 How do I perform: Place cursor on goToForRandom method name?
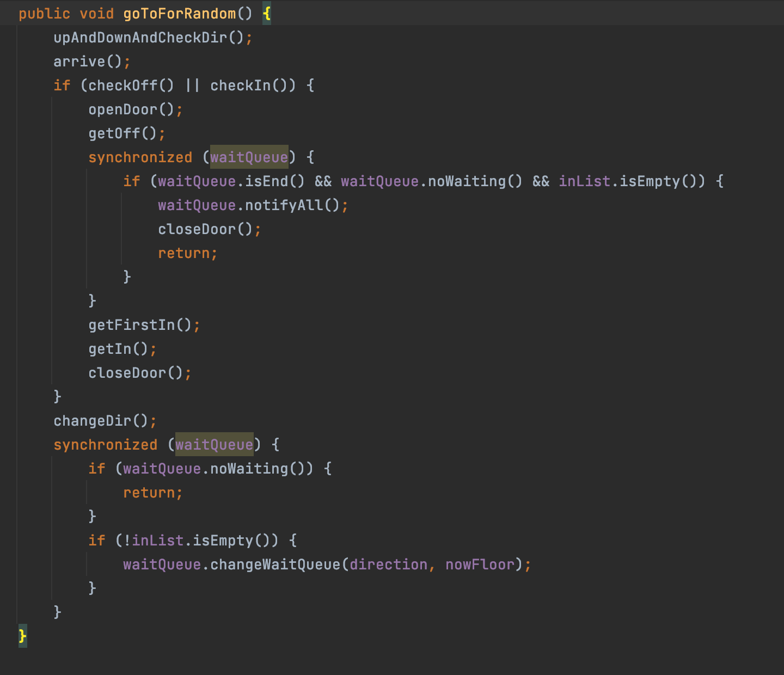pyautogui.click(x=179, y=13)
